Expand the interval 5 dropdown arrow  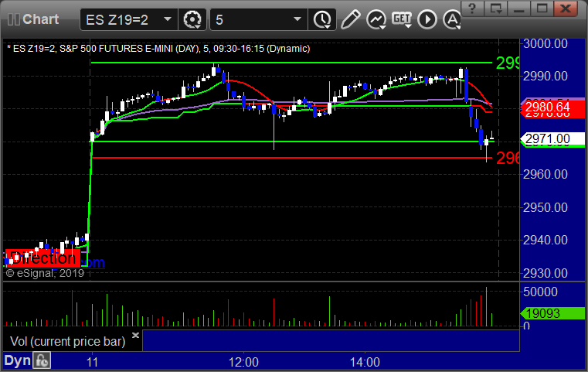tap(297, 19)
